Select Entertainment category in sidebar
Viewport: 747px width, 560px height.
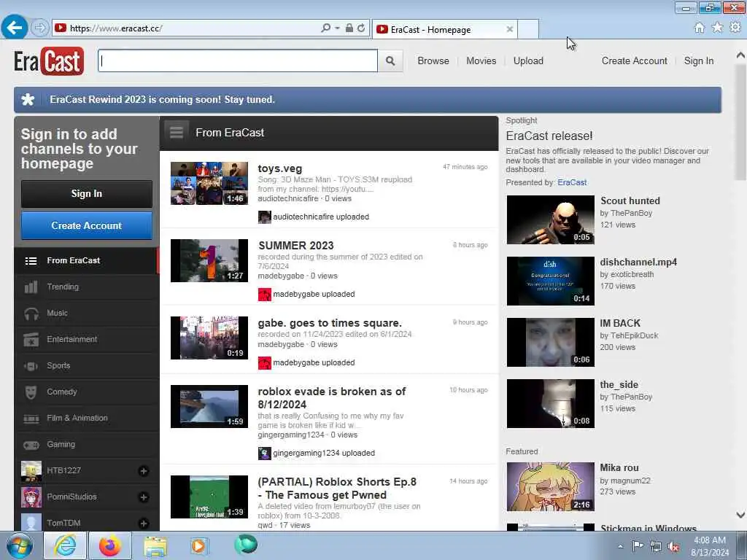pos(86,339)
